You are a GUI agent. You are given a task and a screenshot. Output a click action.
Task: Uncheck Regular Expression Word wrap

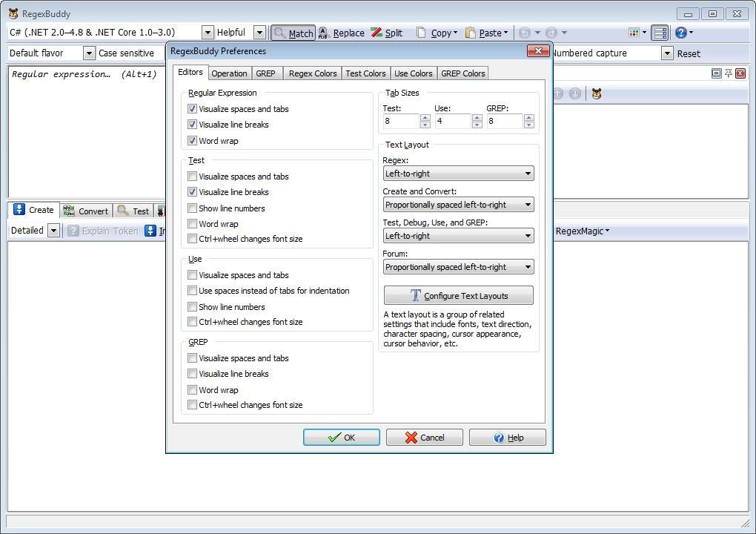click(193, 141)
